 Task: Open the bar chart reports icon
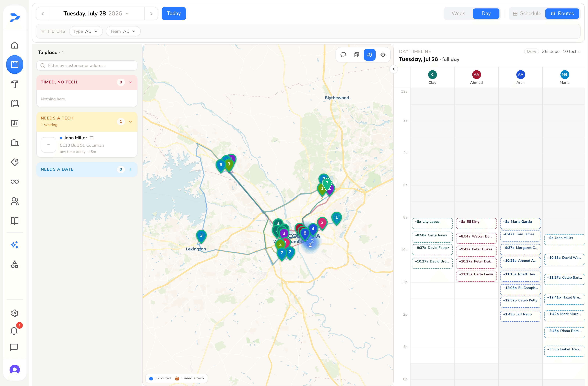pos(15,123)
